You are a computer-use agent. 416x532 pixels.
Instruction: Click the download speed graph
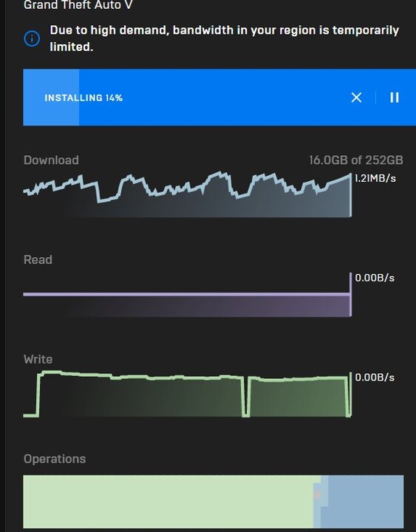[187, 194]
